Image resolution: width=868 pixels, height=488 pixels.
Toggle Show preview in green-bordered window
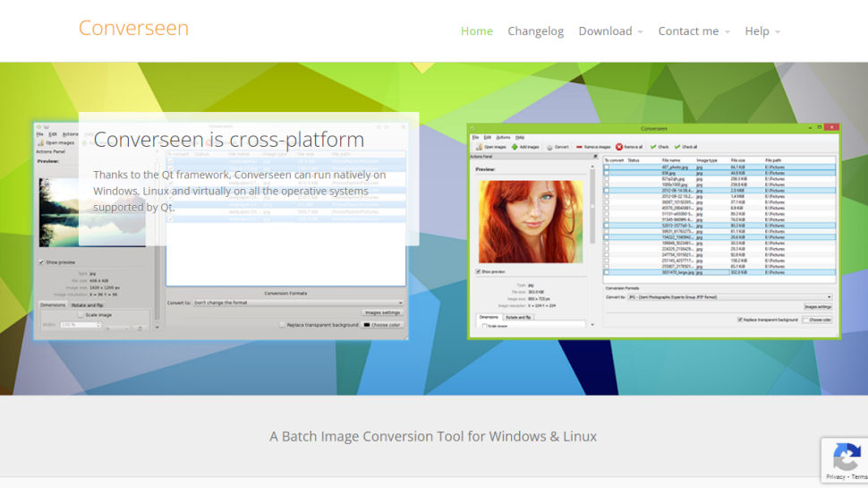click(x=478, y=272)
